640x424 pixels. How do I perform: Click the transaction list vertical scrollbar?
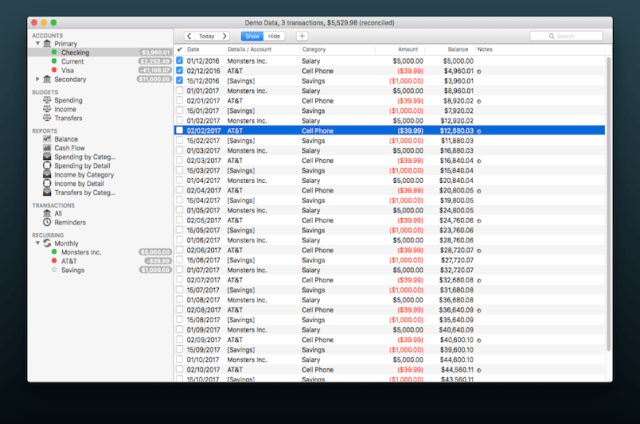(x=609, y=204)
